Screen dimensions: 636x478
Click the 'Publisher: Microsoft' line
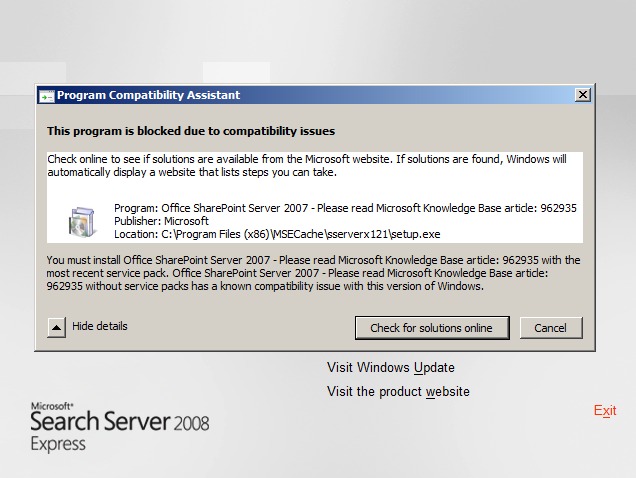161,221
